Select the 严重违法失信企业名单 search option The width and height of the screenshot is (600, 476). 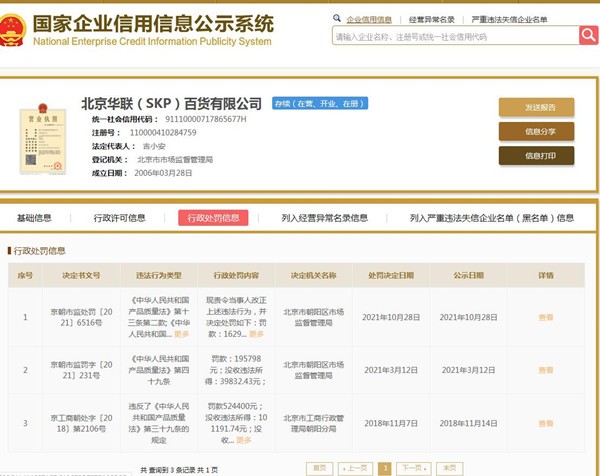click(509, 19)
